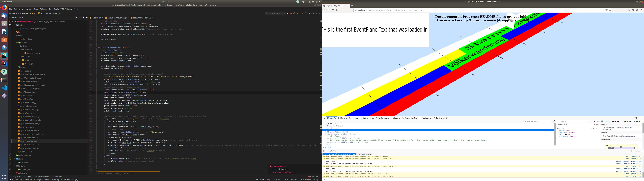Switch to index.html editor tab
644x181 pixels.
tap(96, 18)
